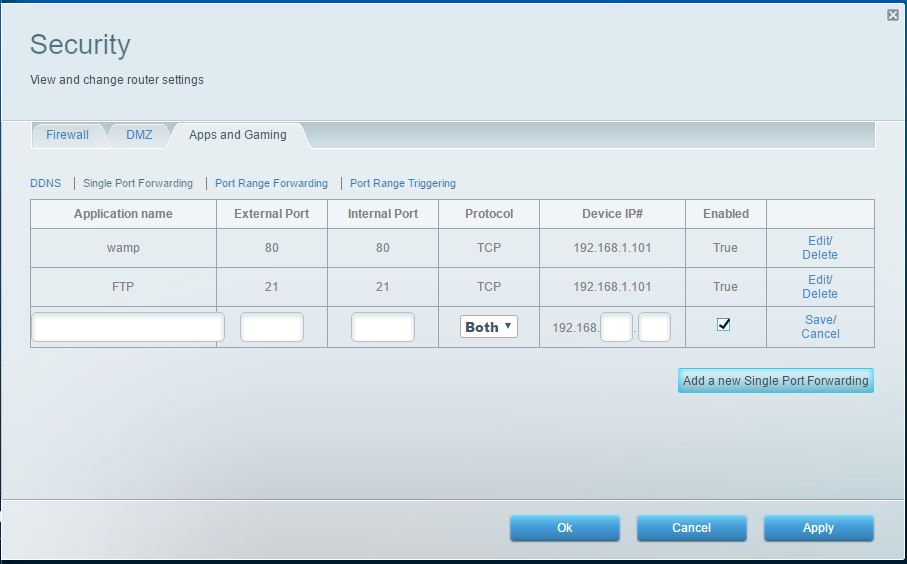Open the DMZ tab

pyautogui.click(x=139, y=135)
